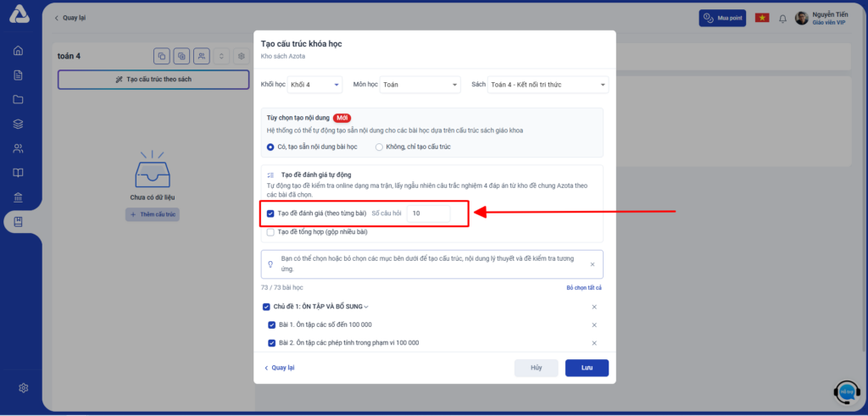This screenshot has height=416, width=868.
Task: Collapse 'Chủ đề 1: ÔN TẬP VÀ BỔ SUNG'
Action: coord(366,307)
